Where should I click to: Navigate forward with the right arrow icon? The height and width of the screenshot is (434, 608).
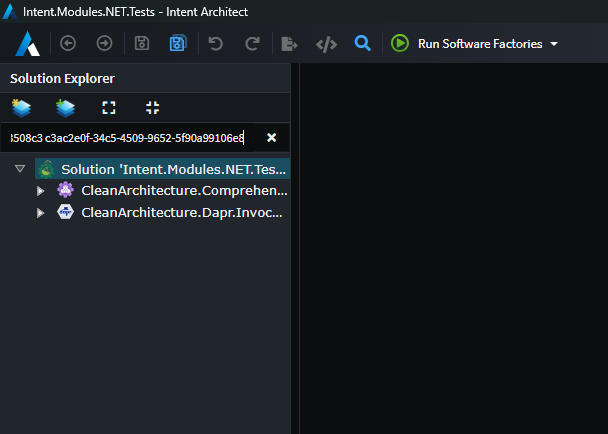pos(104,44)
